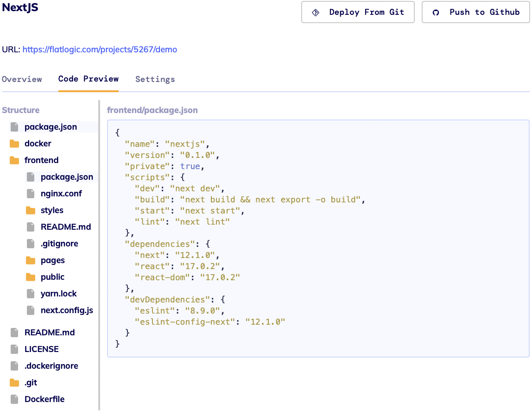Click the frontend package.json file icon

(x=31, y=176)
